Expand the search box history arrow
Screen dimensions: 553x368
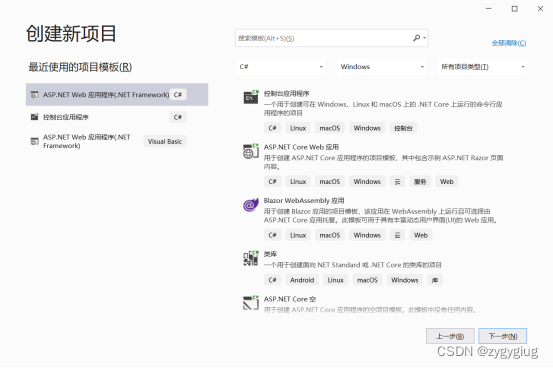tap(425, 38)
